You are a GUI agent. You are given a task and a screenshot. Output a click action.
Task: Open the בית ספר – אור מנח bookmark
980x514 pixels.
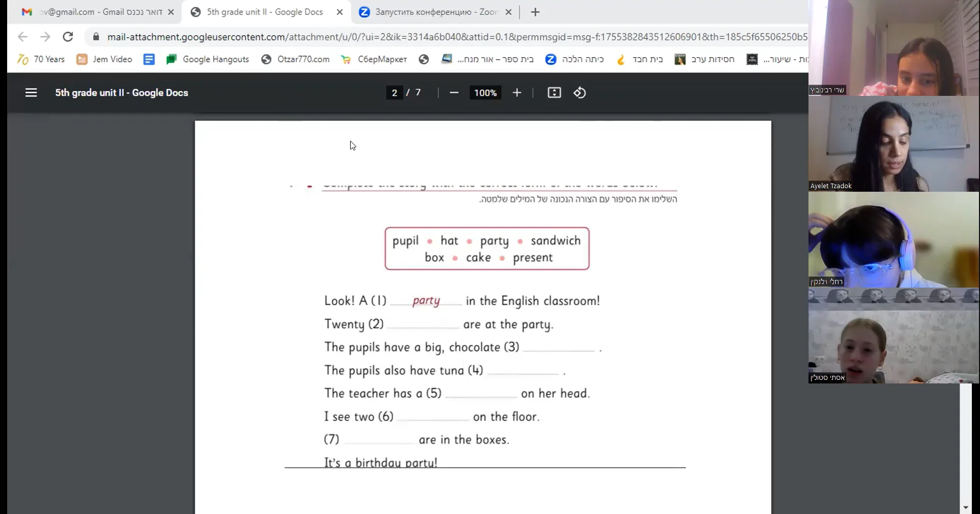487,59
